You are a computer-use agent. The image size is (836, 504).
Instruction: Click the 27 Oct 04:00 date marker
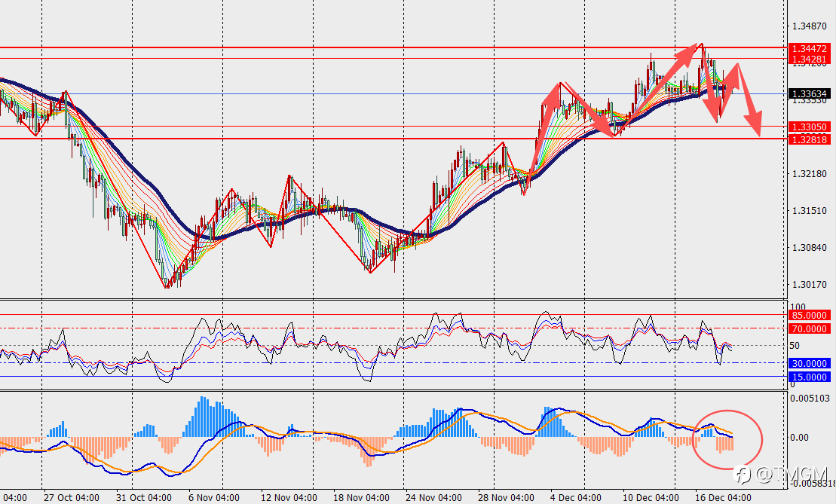tap(72, 498)
